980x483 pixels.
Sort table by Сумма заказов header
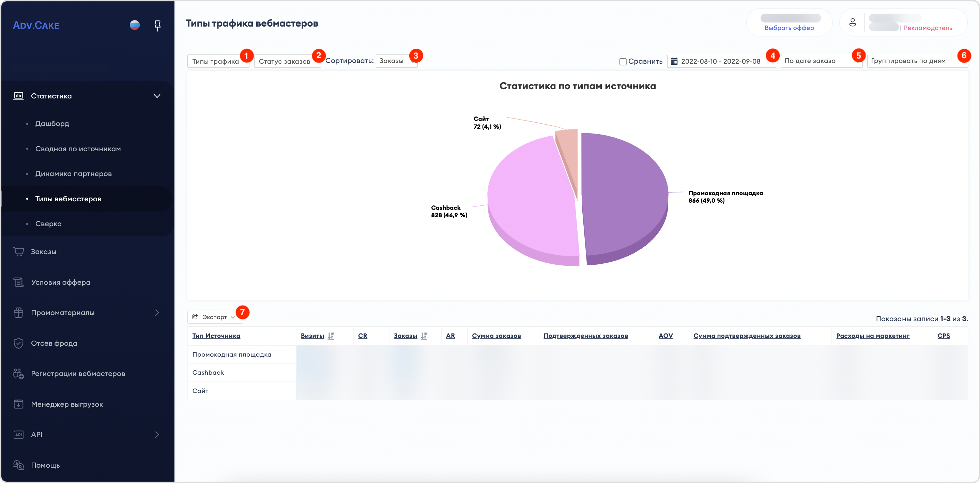496,336
